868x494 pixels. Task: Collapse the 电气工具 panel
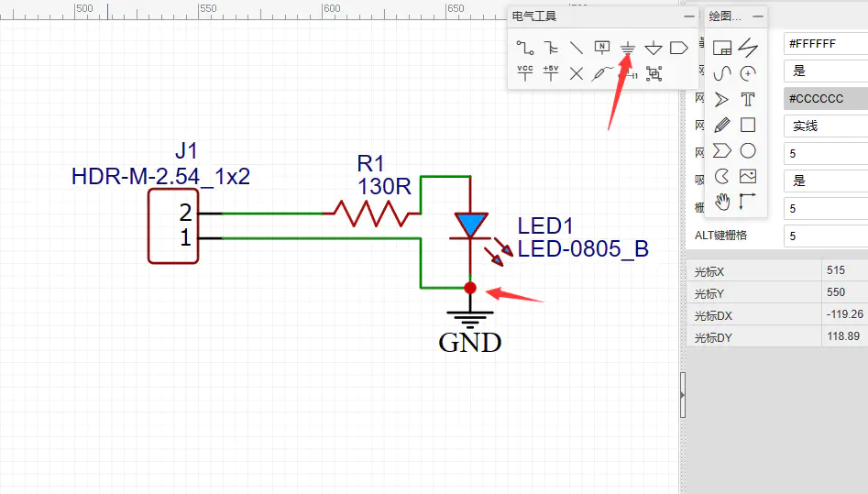(688, 16)
